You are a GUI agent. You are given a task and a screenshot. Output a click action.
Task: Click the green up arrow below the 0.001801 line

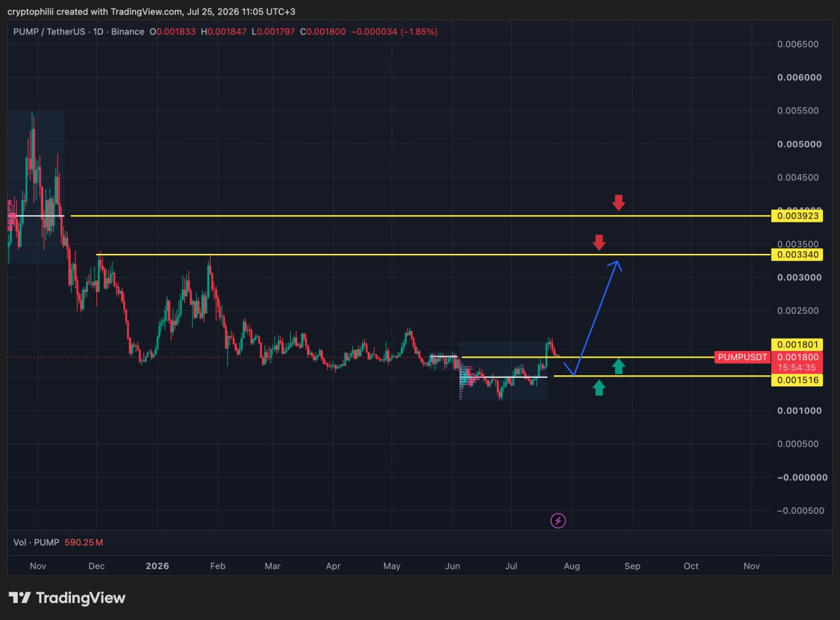click(x=618, y=366)
